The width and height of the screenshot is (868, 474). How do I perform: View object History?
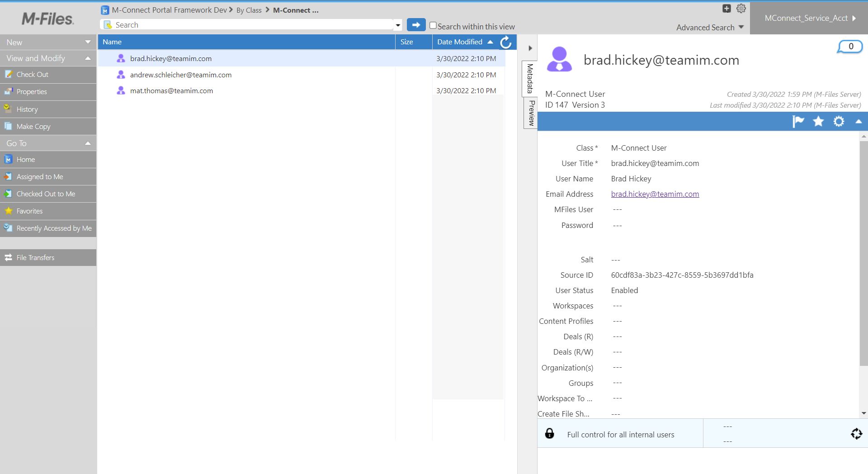click(28, 109)
